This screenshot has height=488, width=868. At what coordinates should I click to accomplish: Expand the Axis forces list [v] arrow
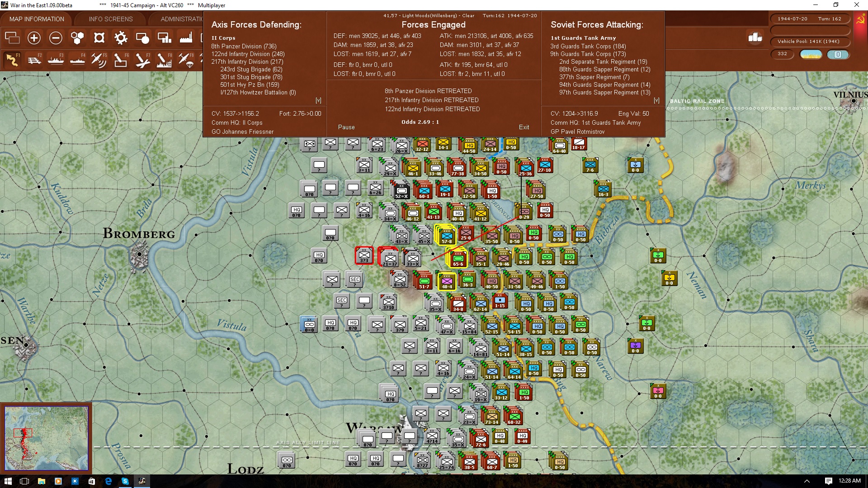point(318,100)
